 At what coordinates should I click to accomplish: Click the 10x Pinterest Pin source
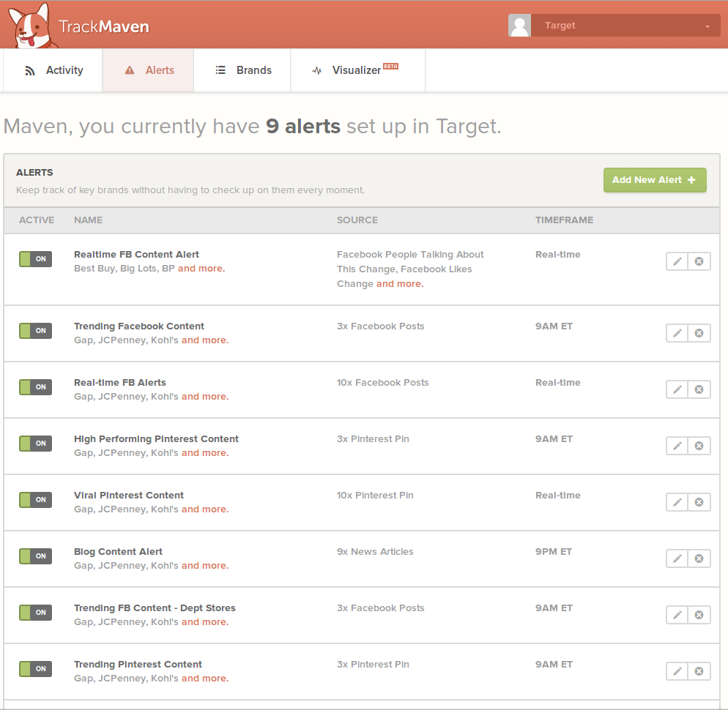(x=375, y=495)
